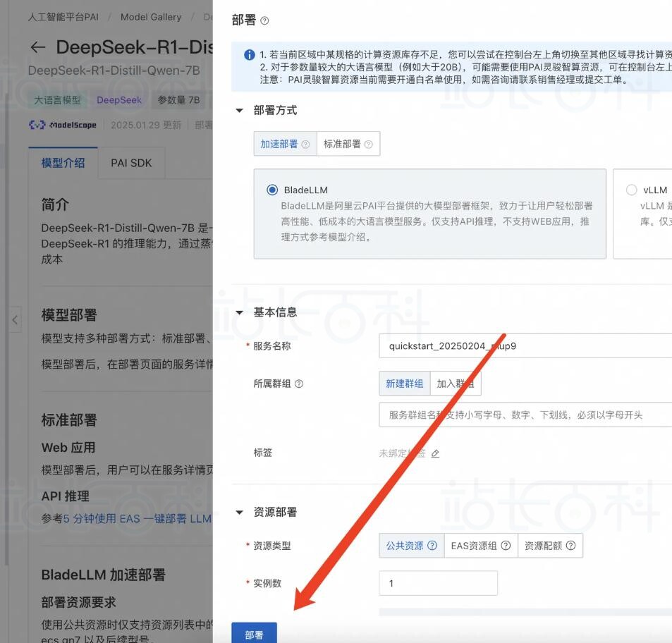672x643 pixels.
Task: Go to 人工智能平台PAI breadcrumb
Action: 63,17
